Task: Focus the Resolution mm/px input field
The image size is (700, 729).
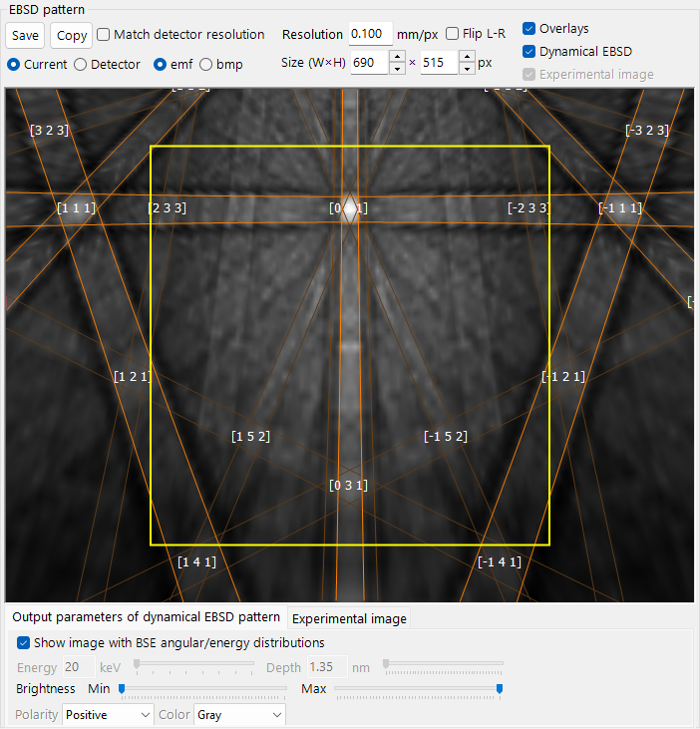Action: point(371,34)
